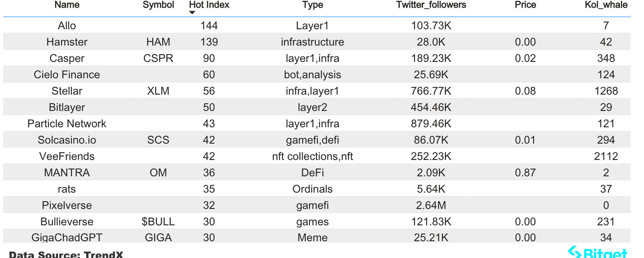Viewport: 644px width, 258px height.
Task: Sort by the Name column header
Action: click(67, 5)
